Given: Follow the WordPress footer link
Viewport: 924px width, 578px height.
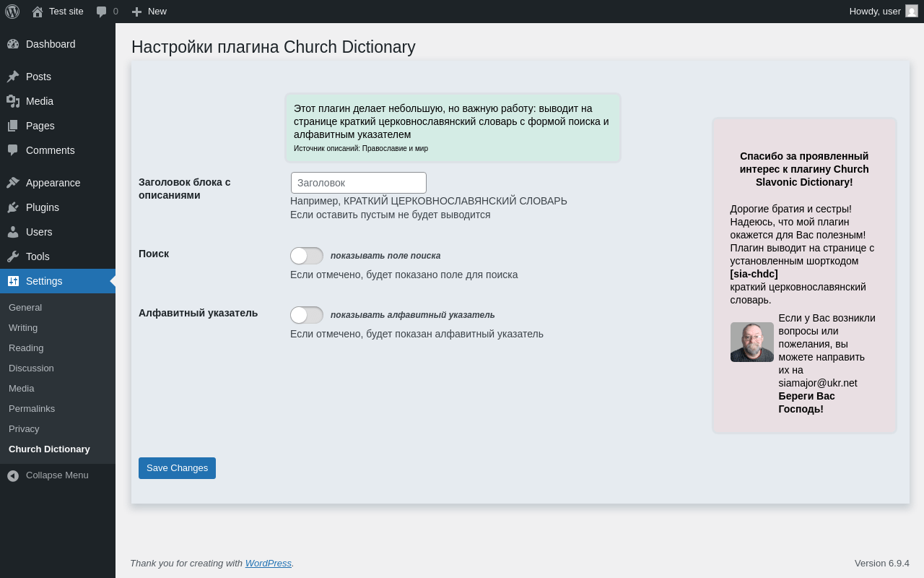Looking at the screenshot, I should [268, 563].
